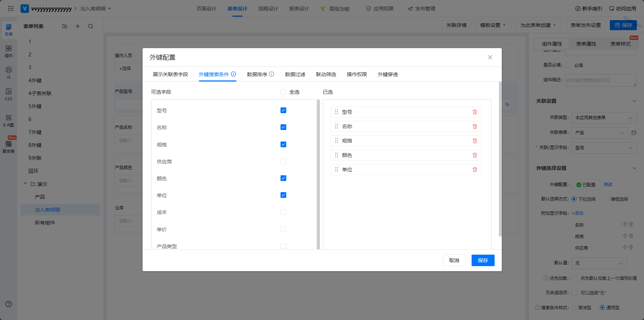The width and height of the screenshot is (644, 320).
Task: Click 保存 button in dialog
Action: 483,260
